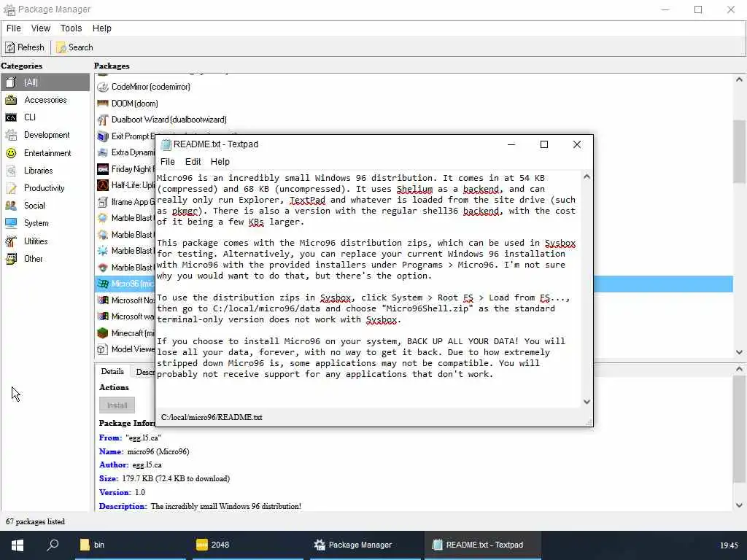Click the greyed Install button

(117, 405)
